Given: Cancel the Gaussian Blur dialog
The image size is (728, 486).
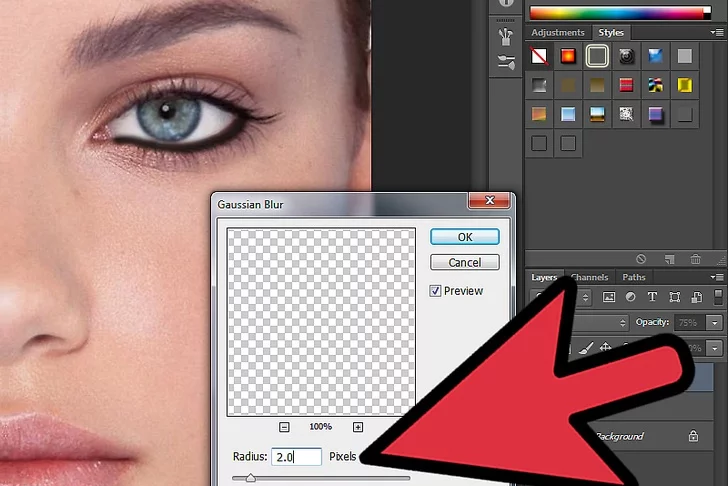Looking at the screenshot, I should tap(464, 263).
